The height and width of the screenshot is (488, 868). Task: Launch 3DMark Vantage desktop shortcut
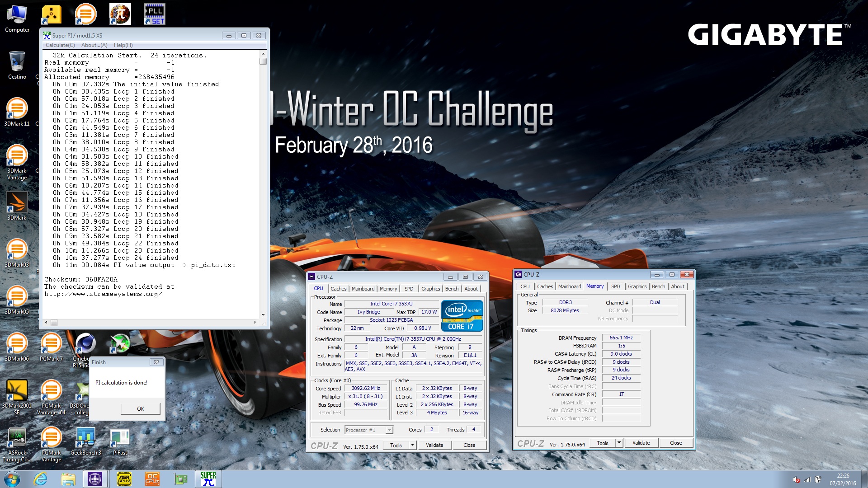click(x=17, y=162)
